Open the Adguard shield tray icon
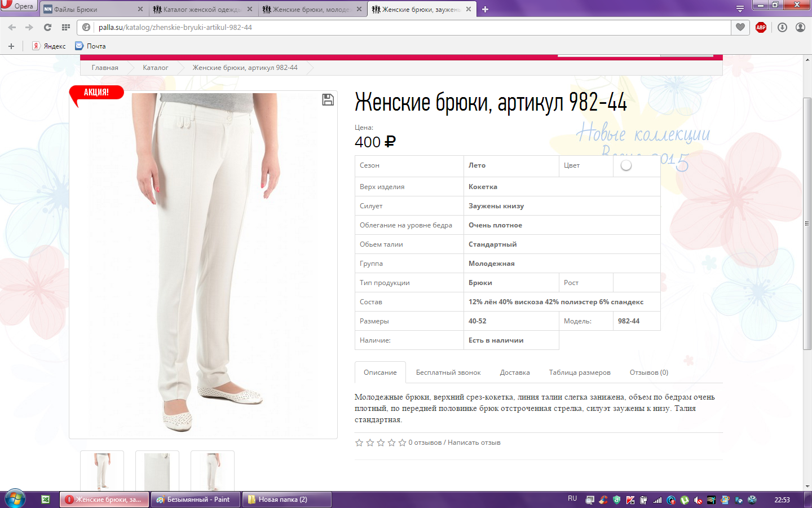The height and width of the screenshot is (508, 812). (616, 500)
